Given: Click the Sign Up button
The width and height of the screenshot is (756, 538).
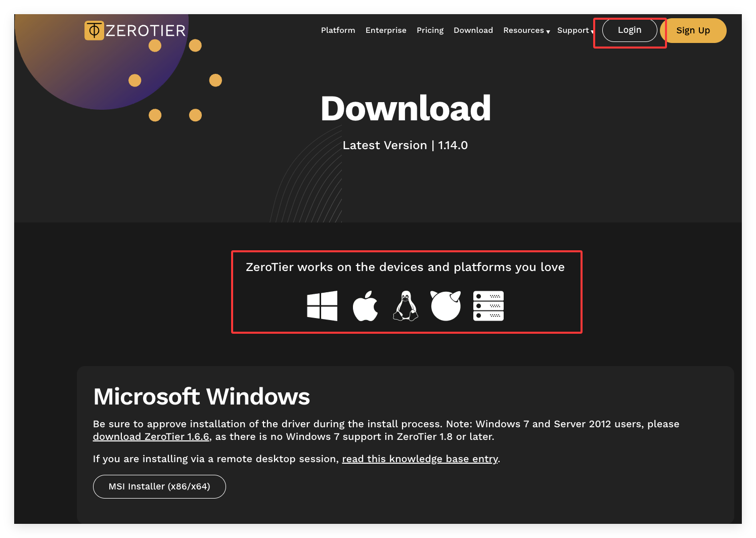Looking at the screenshot, I should coord(693,30).
